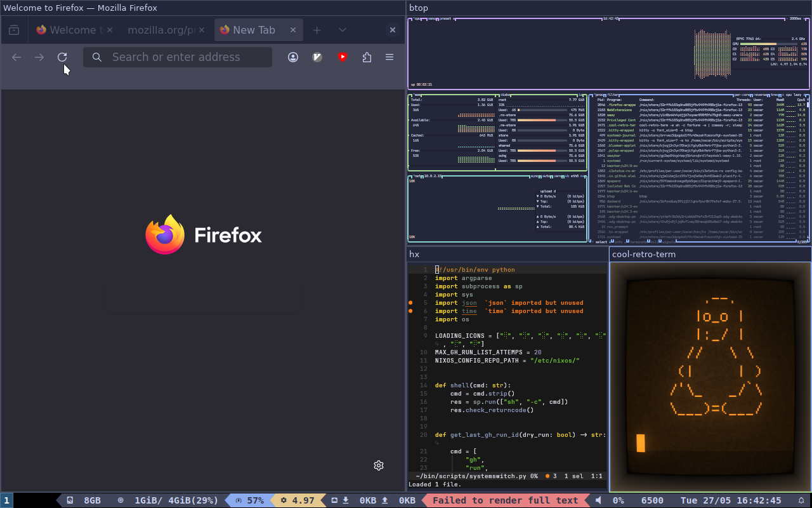This screenshot has height=508, width=812.
Task: Click the systemswitch.py path in hx statusline
Action: (471, 476)
